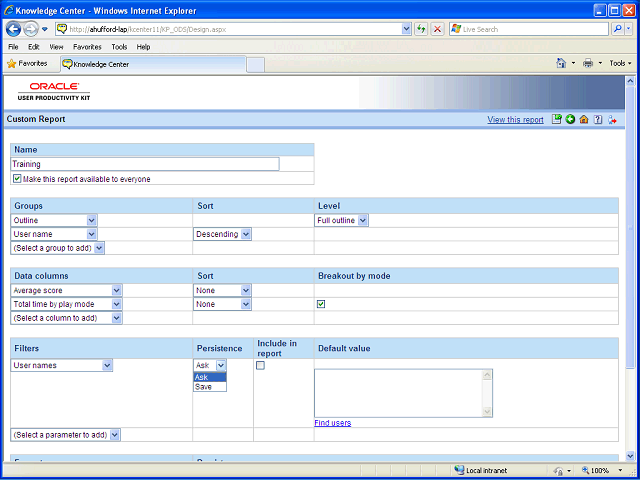640x480 pixels.
Task: Go to Knowledge Center home icon
Action: 584,119
